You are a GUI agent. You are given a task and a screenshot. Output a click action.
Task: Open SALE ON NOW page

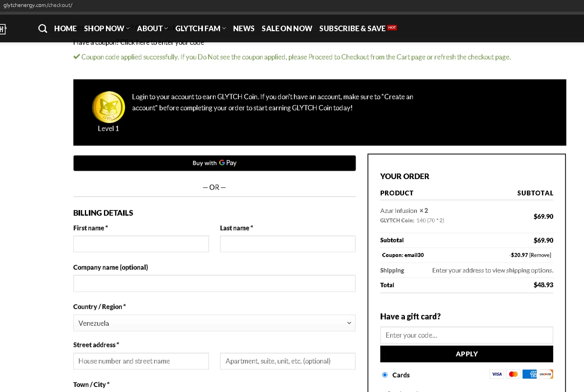pos(287,28)
